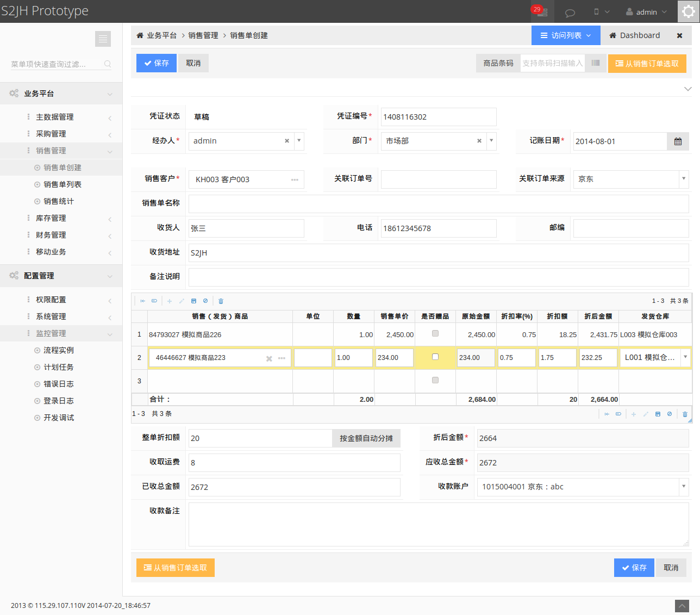Click the add row plus icon in top grid toolbar
700x615 pixels.
point(170,301)
